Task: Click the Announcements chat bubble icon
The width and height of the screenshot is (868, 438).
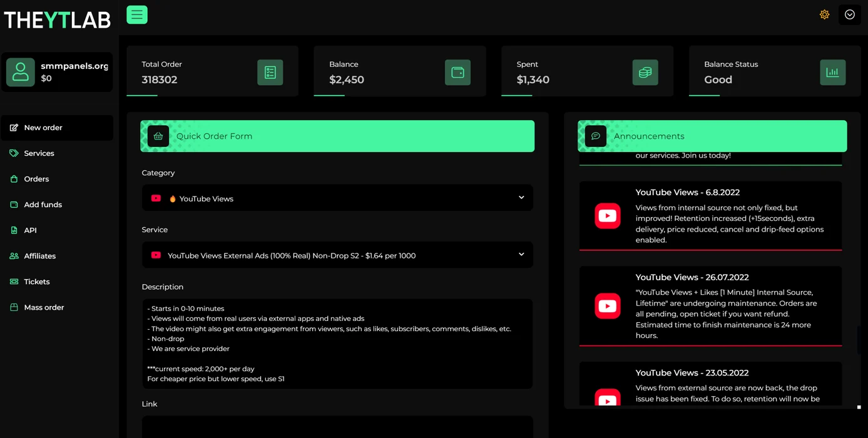Action: click(x=596, y=136)
